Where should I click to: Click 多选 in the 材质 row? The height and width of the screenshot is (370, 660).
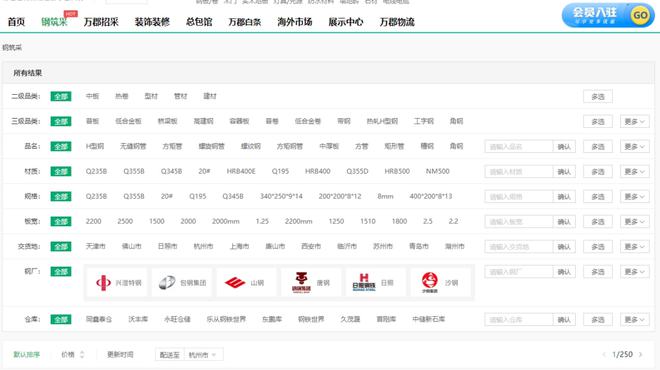[598, 172]
